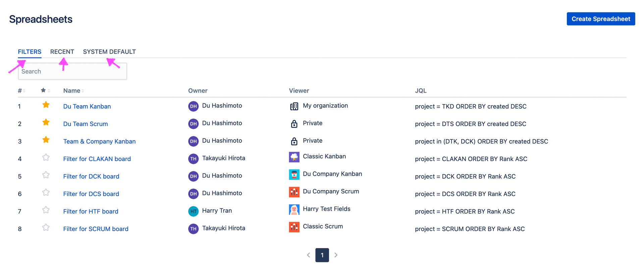The image size is (644, 270).
Task: Open the SYSTEM DEFAULT tab
Action: (109, 52)
